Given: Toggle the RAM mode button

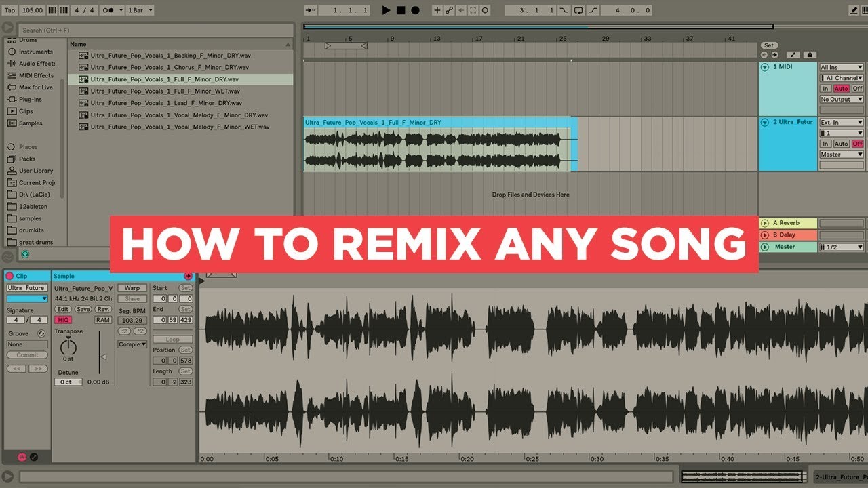Looking at the screenshot, I should pos(103,320).
